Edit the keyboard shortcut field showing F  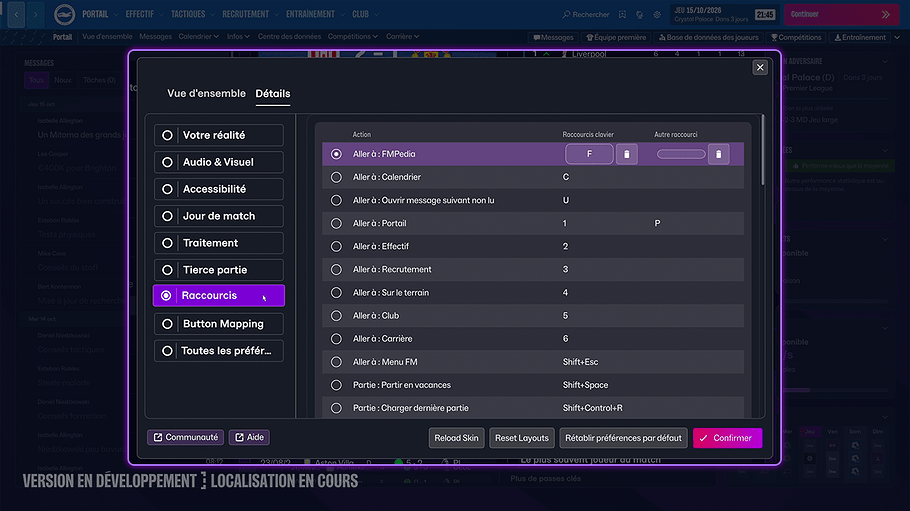[x=589, y=154]
